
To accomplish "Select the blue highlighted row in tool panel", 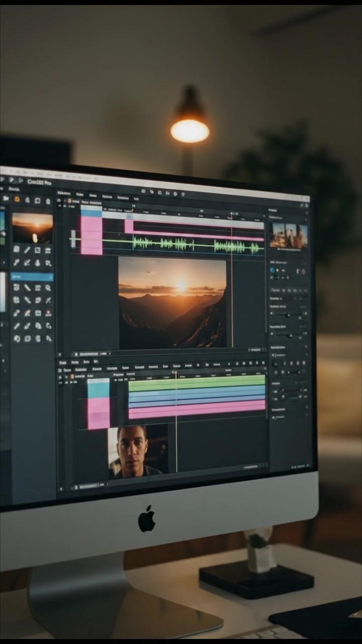I will (32, 276).
